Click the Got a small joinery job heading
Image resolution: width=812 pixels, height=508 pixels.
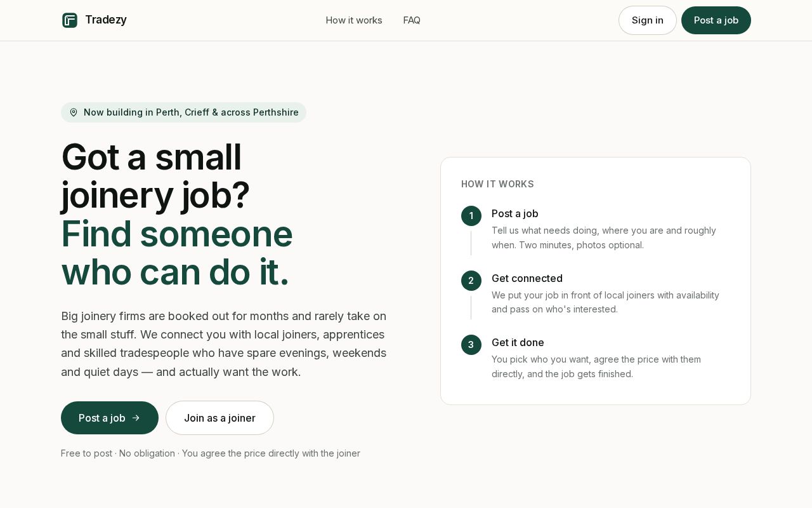point(155,176)
